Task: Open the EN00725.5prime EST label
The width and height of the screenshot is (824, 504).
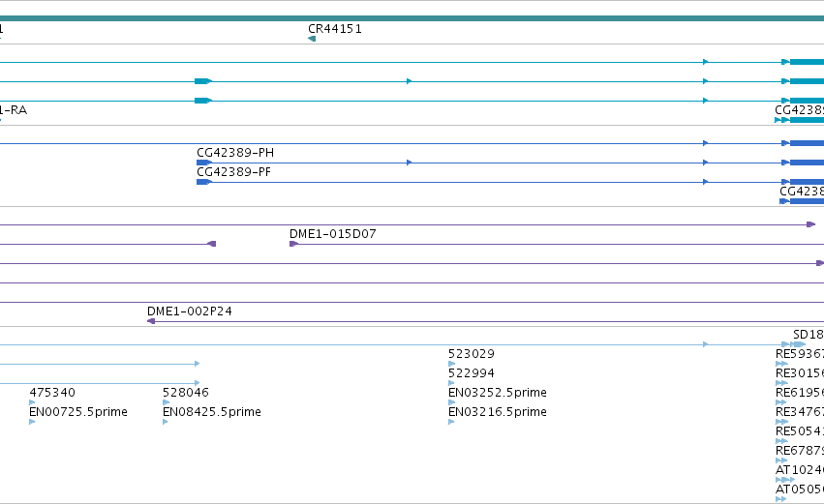Action: 78,412
